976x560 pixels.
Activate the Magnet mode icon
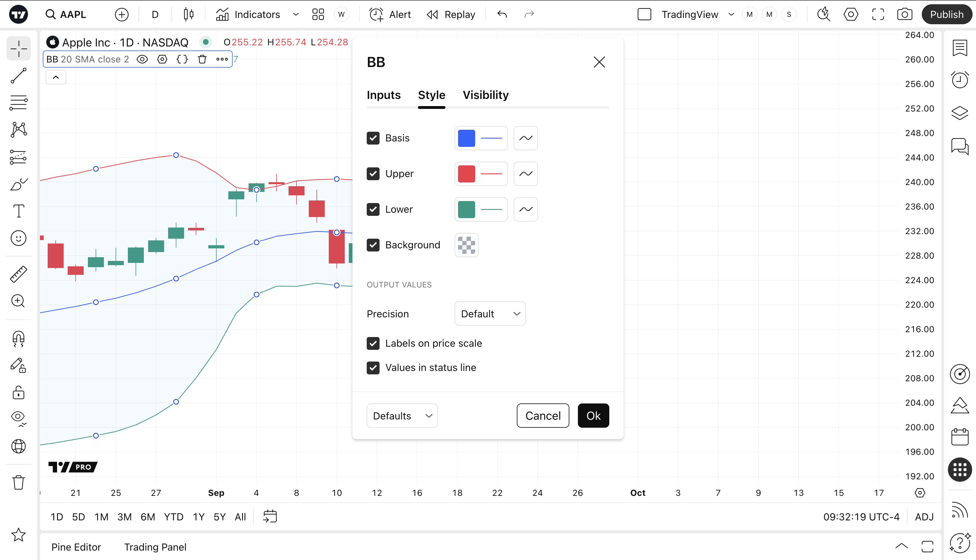(19, 339)
